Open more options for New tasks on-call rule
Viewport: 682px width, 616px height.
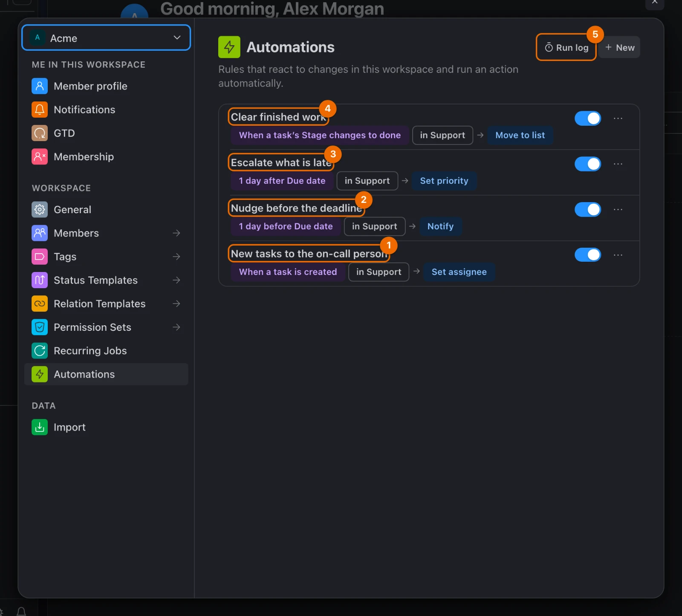pos(618,255)
